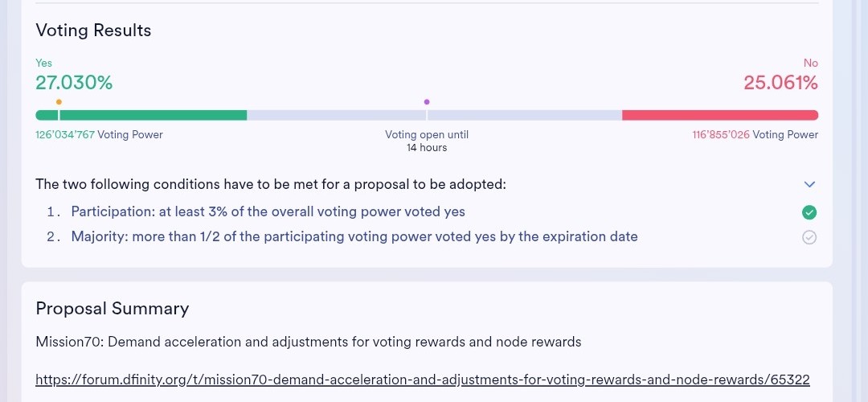Image resolution: width=868 pixels, height=402 pixels.
Task: Click the No percentage 25.061%
Action: pos(780,82)
